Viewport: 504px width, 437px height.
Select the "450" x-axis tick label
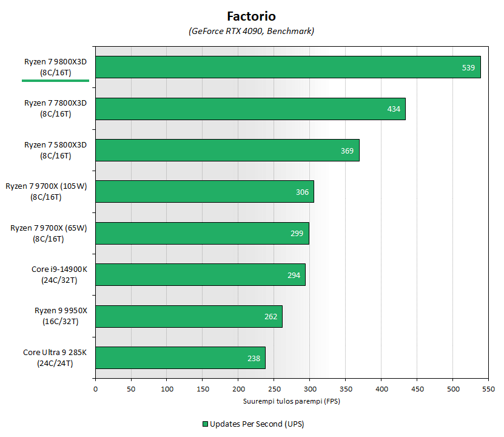coord(417,389)
